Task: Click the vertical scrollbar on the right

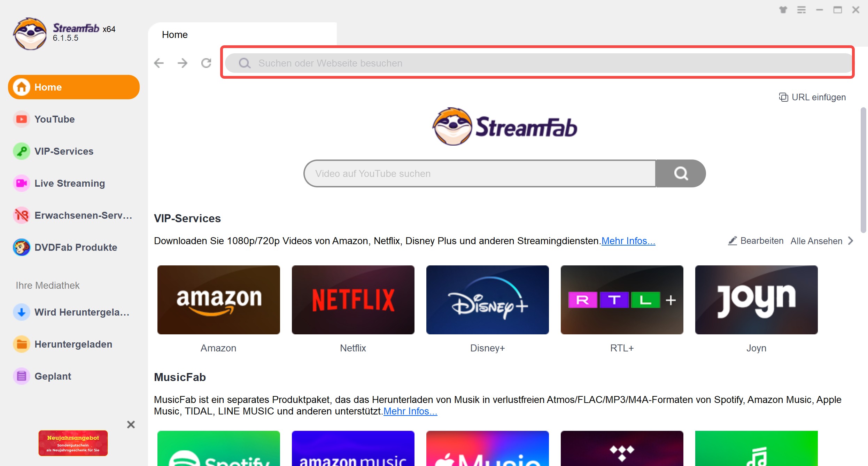Action: pos(863,170)
